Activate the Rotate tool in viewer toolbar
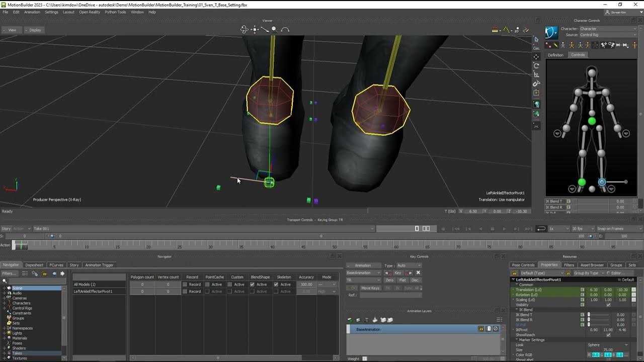The height and width of the screenshot is (362, 644). (536, 65)
